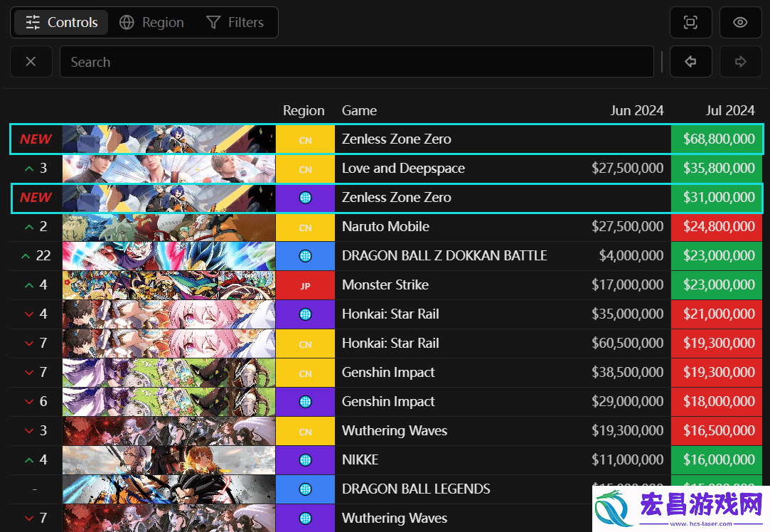Click the Jun 2024 column header
The height and width of the screenshot is (532, 770).
coord(636,110)
